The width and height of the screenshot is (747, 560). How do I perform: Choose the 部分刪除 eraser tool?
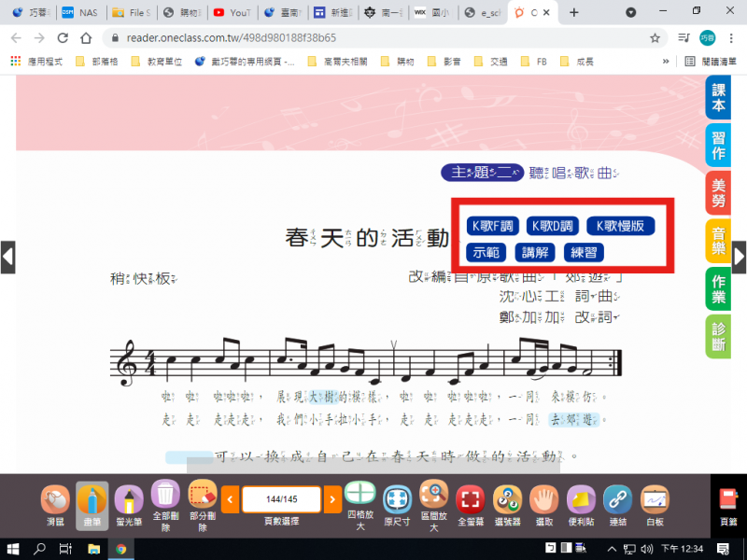pos(203,499)
